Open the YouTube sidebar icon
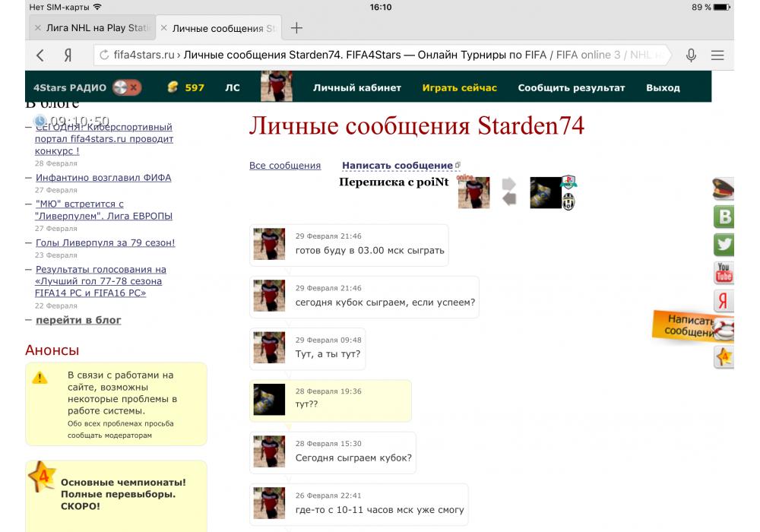Viewport: 760px width, 532px height. [724, 272]
